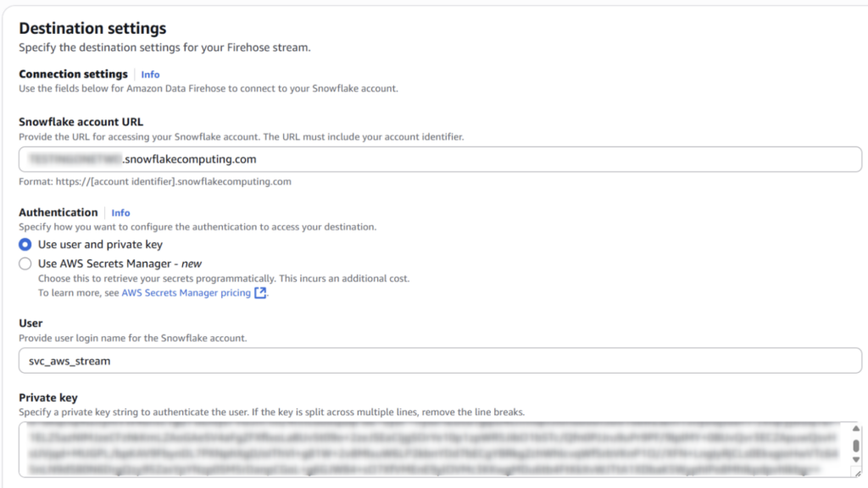Click the User field label
868x488 pixels.
point(31,323)
